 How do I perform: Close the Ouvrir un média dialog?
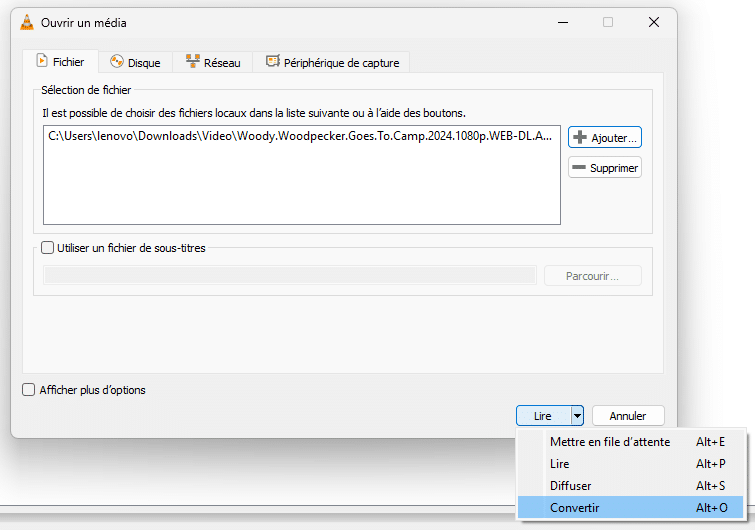(653, 22)
